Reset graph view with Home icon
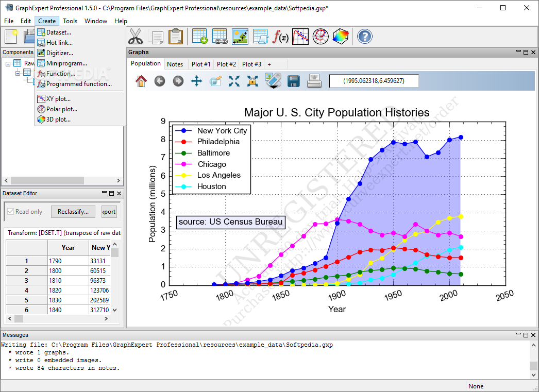Image resolution: width=539 pixels, height=392 pixels. (141, 81)
